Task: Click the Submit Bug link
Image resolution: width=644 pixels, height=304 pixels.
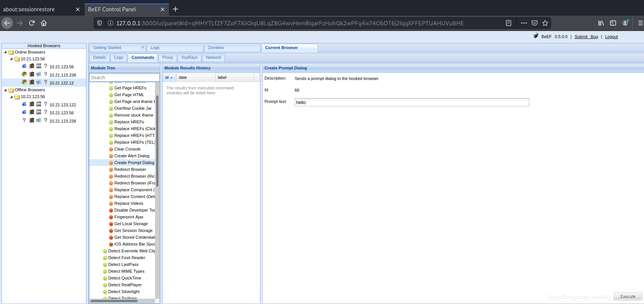Action: point(586,37)
